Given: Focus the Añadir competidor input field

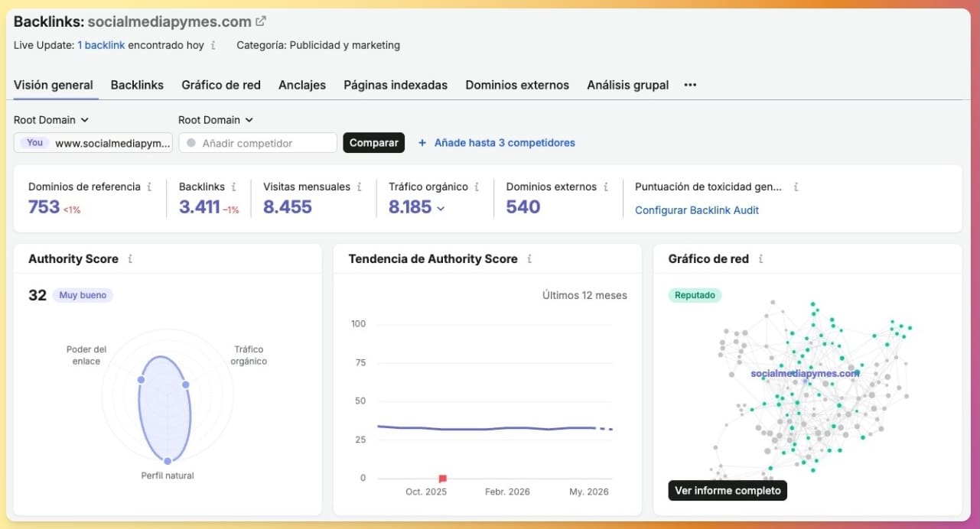Looking at the screenshot, I should [x=258, y=143].
